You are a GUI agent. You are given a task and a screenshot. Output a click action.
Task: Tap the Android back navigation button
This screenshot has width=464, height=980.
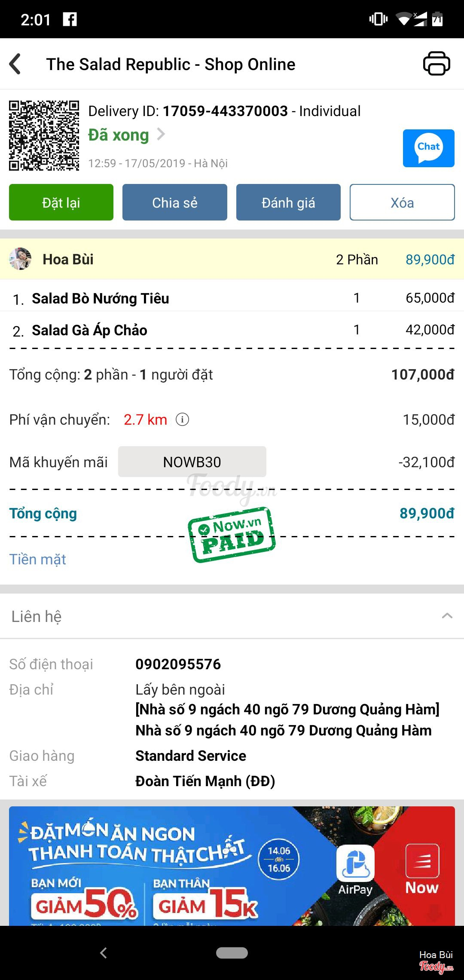(x=104, y=953)
